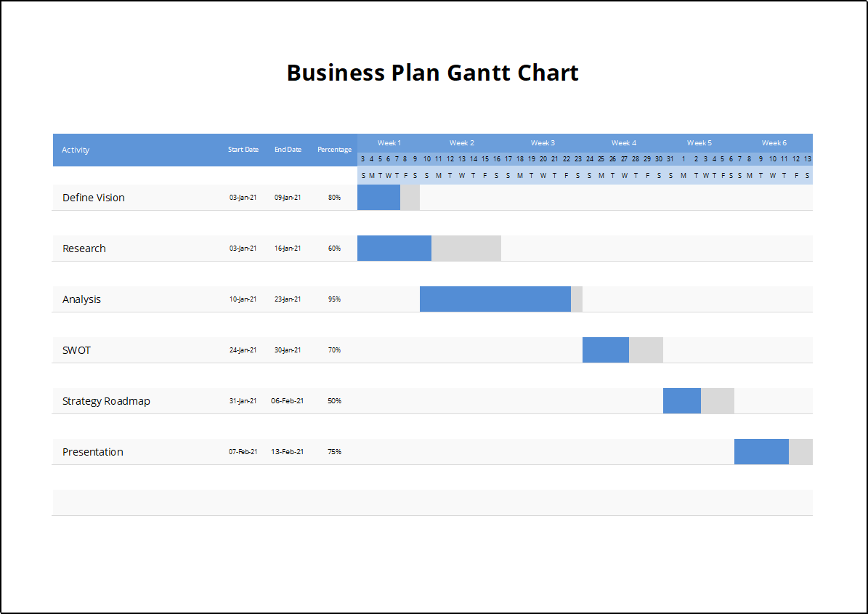Click the 50% value for Strategy Roadmap

pyautogui.click(x=334, y=401)
